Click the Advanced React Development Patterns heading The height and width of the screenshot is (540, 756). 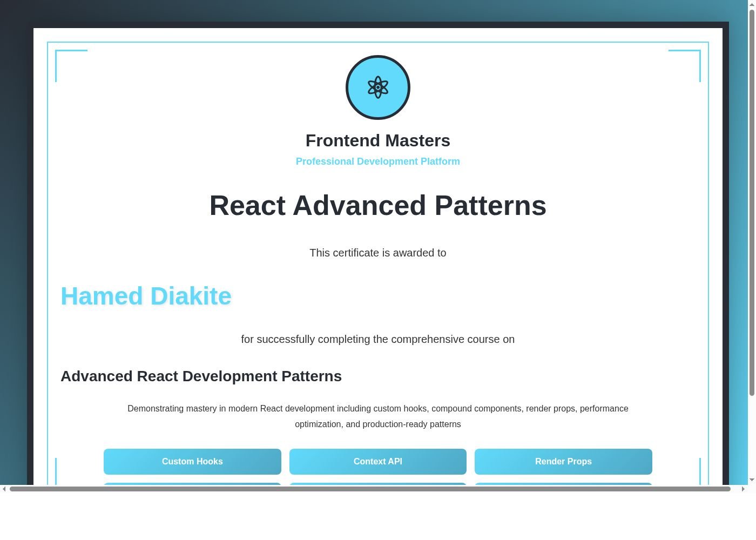pyautogui.click(x=201, y=376)
